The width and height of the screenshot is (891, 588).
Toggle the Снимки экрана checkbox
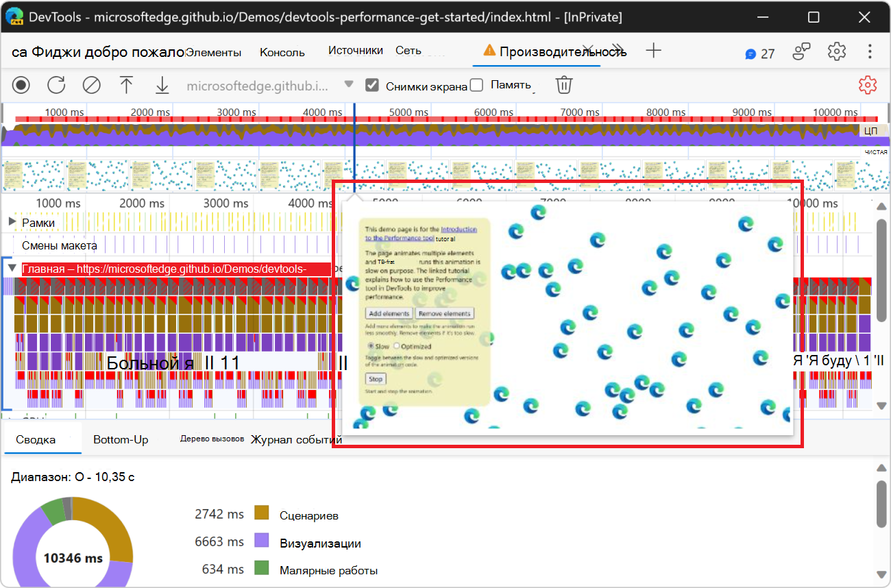(x=372, y=85)
